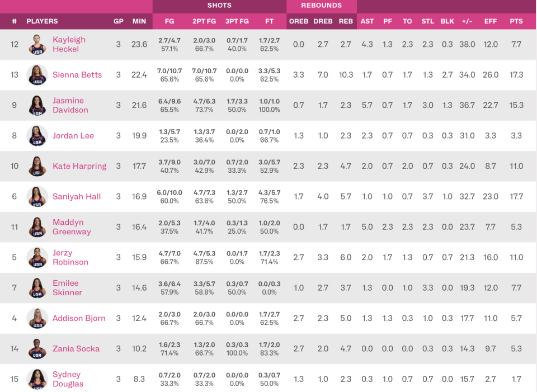The width and height of the screenshot is (537, 392).
Task: Open Zania Socka profile link
Action: (76, 349)
